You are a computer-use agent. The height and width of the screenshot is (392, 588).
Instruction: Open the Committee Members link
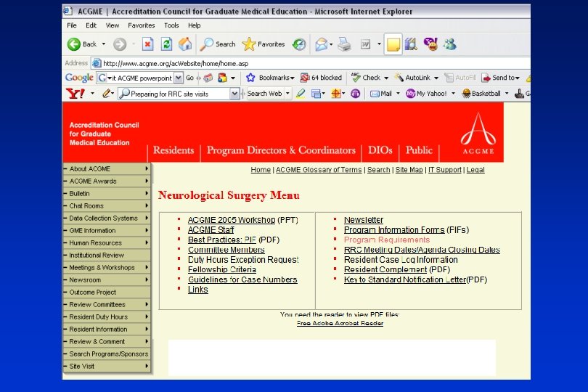(226, 250)
